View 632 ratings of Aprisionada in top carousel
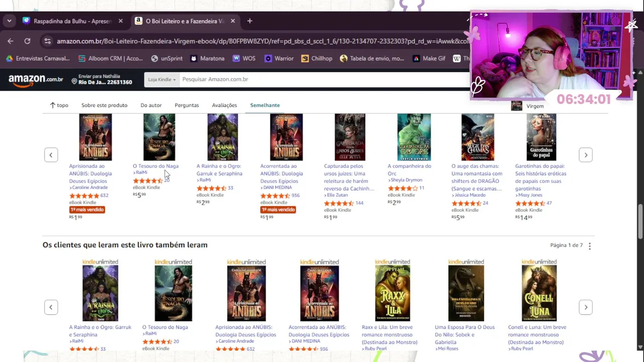The image size is (644, 362). click(x=104, y=196)
